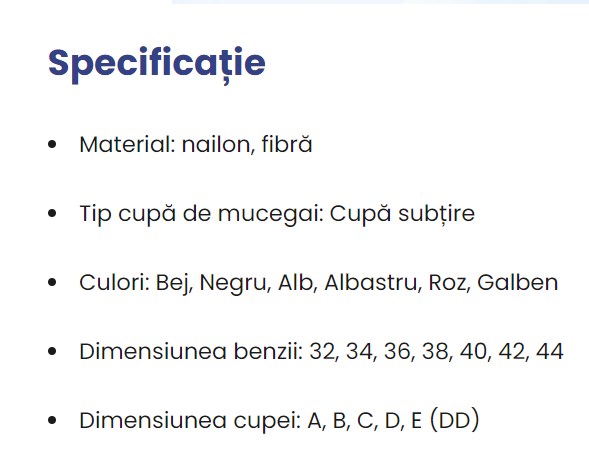Click the Specificație heading
This screenshot has height=452, width=589.
157,64
